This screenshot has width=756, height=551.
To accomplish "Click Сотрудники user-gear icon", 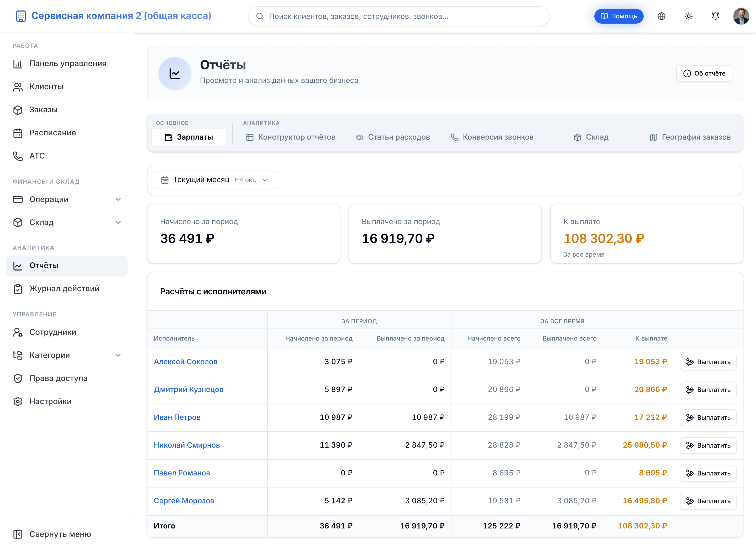I will point(18,332).
